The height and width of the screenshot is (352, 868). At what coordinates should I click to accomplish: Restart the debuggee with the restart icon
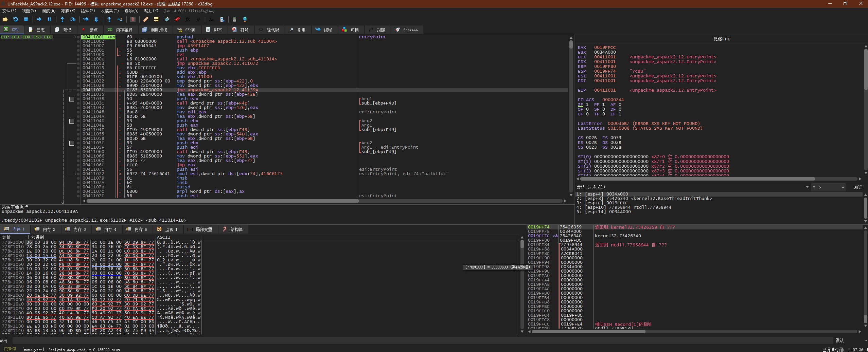pos(15,19)
